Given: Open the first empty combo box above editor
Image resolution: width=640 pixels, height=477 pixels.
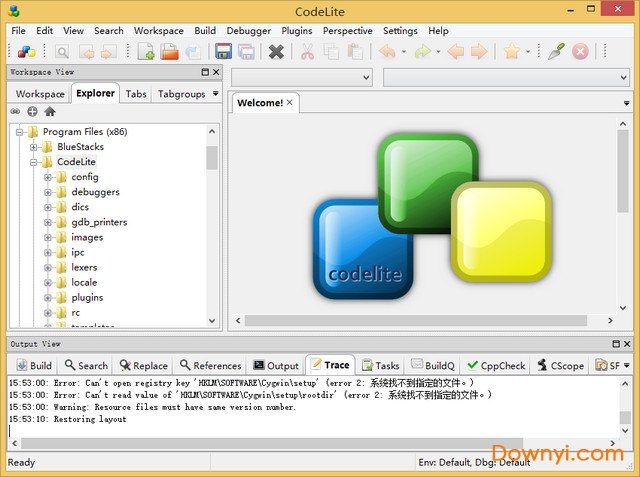Looking at the screenshot, I should [x=302, y=77].
